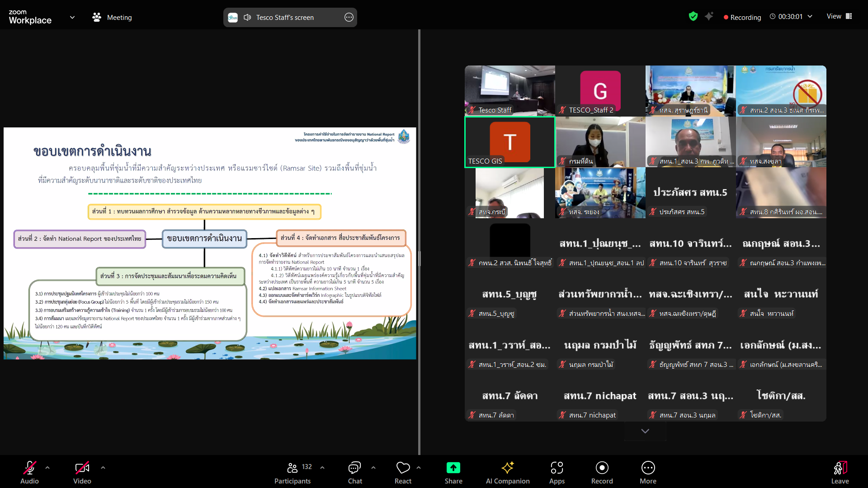The width and height of the screenshot is (868, 488).
Task: Expand the video settings caret
Action: [103, 468]
